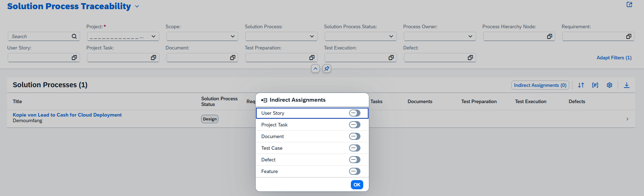Image resolution: width=644 pixels, height=196 pixels.
Task: Open table column settings gear
Action: click(x=609, y=85)
